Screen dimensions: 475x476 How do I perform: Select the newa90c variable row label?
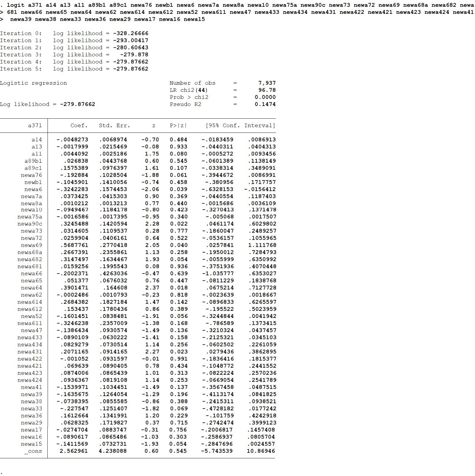coord(30,224)
